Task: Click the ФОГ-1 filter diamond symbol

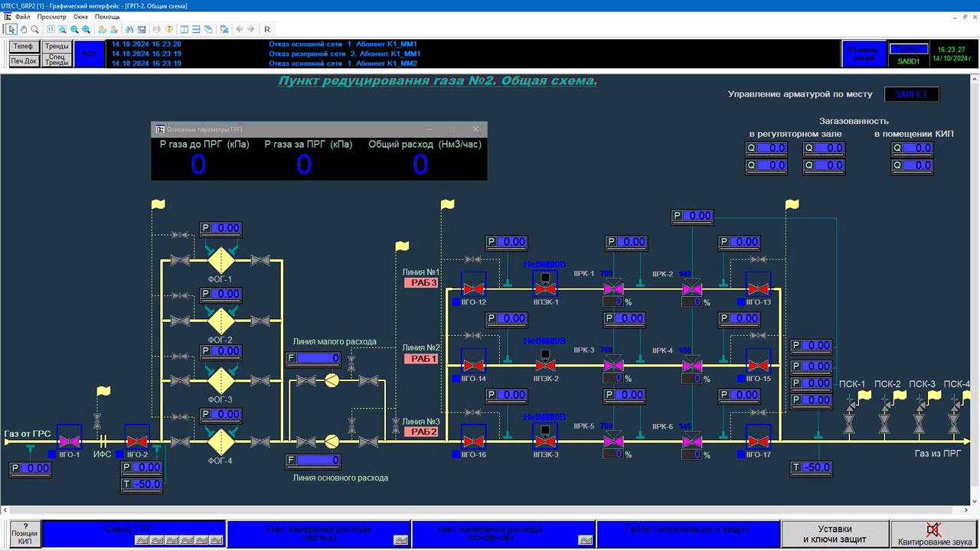Action: coord(220,260)
